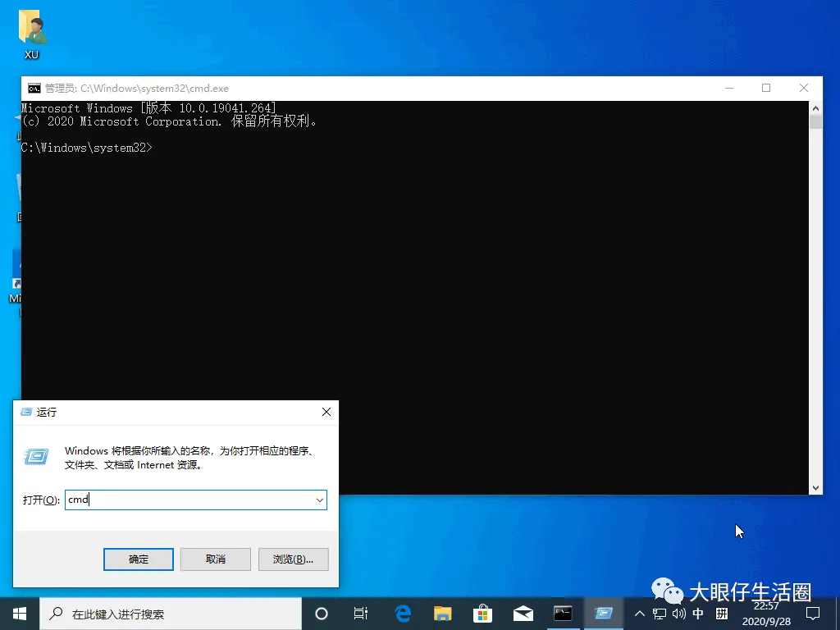Open Microsoft Edge from the taskbar
840x630 pixels.
tap(401, 613)
